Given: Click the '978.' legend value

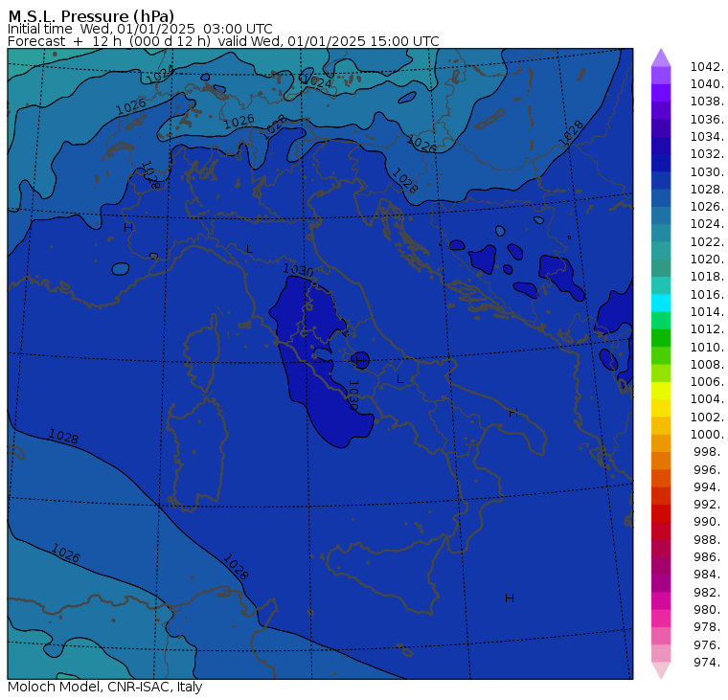Looking at the screenshot, I should tap(709, 626).
